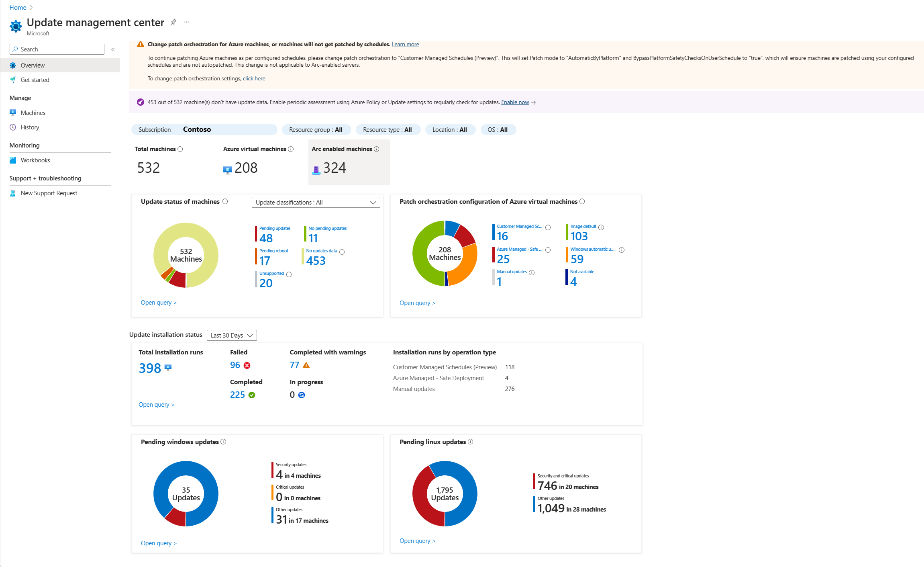Click info icon beside Azure Managed - Safe label
The height and width of the screenshot is (567, 924).
548,250
